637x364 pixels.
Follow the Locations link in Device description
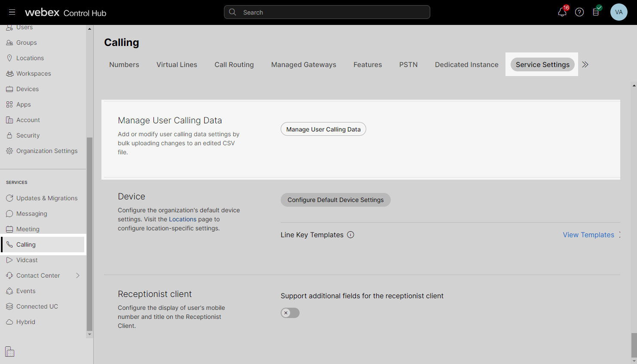point(183,219)
